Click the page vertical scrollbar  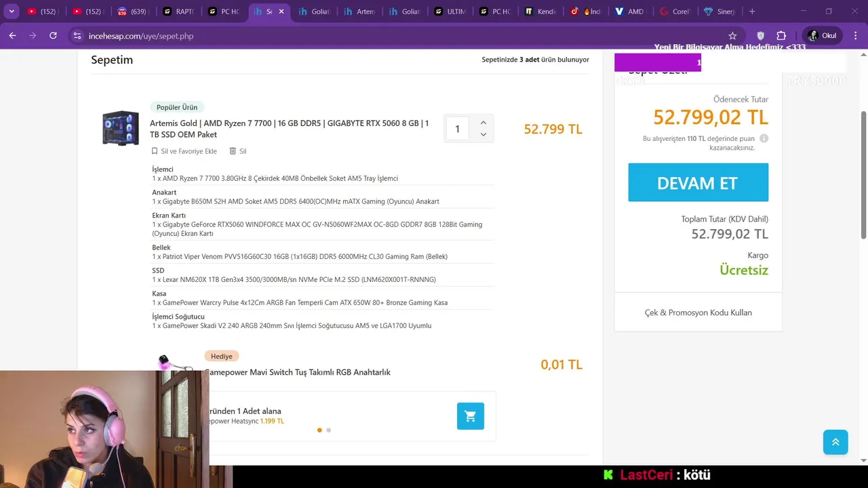pyautogui.click(x=863, y=174)
